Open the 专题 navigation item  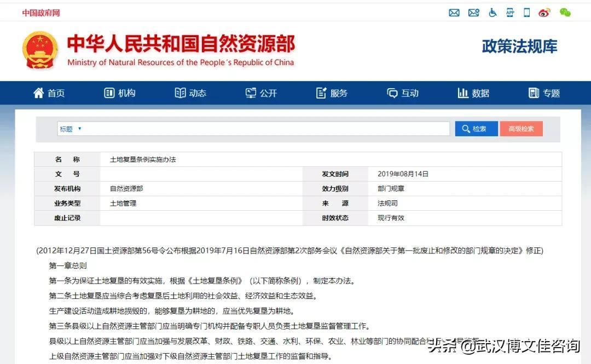(x=544, y=93)
